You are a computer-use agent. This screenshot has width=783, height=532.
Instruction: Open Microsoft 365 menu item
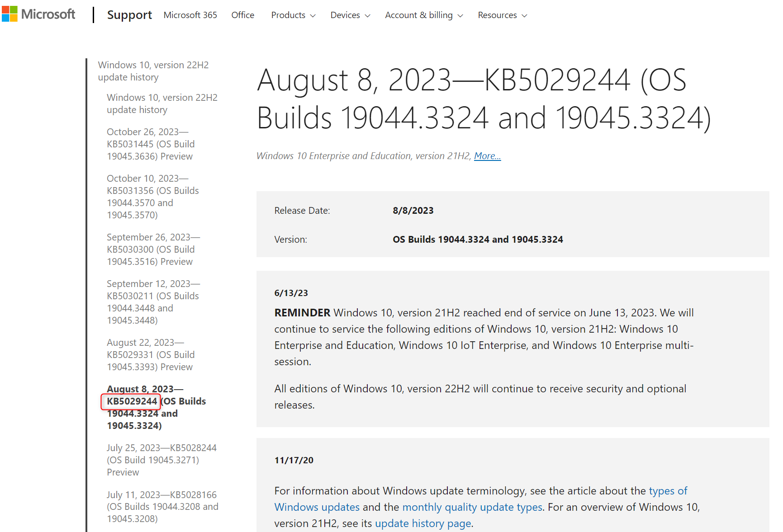click(190, 15)
